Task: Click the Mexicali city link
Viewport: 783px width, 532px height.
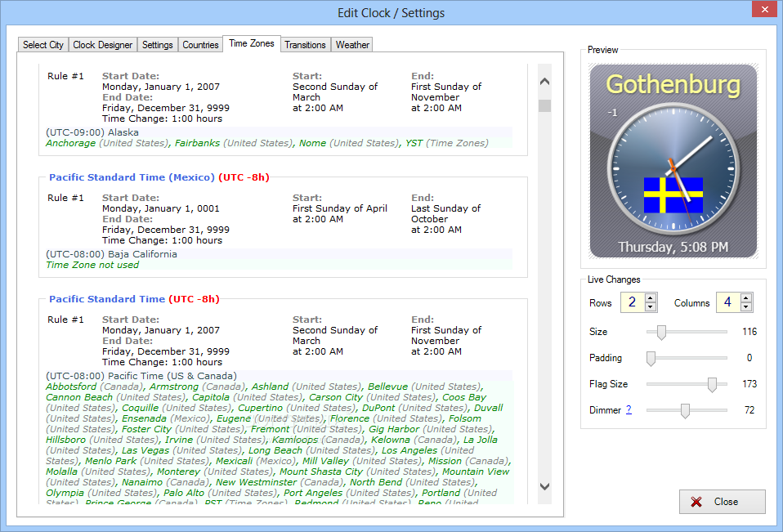Action: (x=235, y=461)
